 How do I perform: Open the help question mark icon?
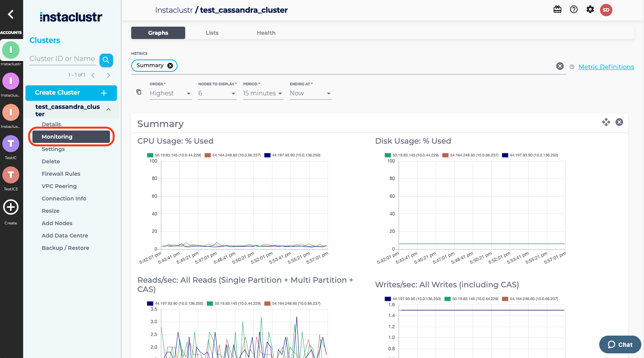tap(574, 10)
